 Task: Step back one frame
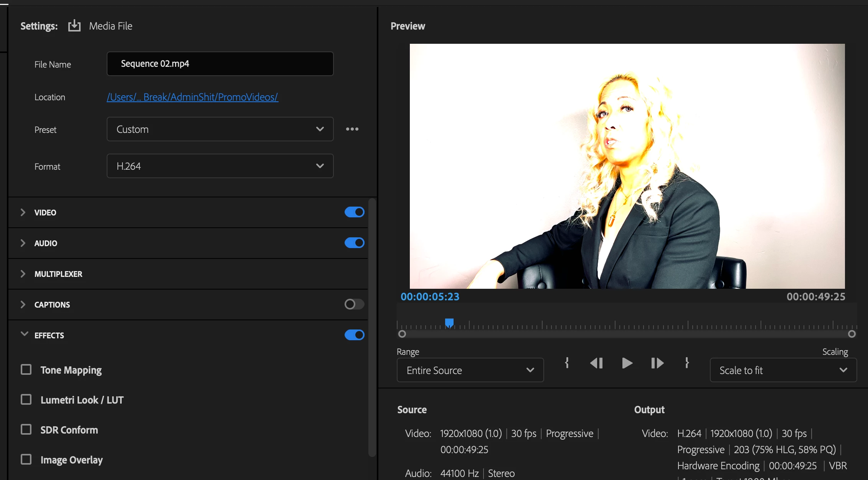click(x=596, y=363)
